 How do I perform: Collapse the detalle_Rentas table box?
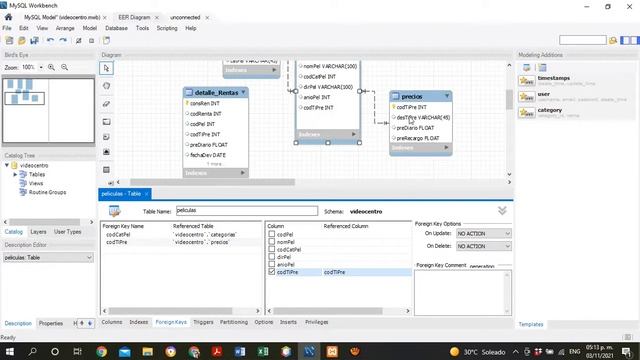243,92
